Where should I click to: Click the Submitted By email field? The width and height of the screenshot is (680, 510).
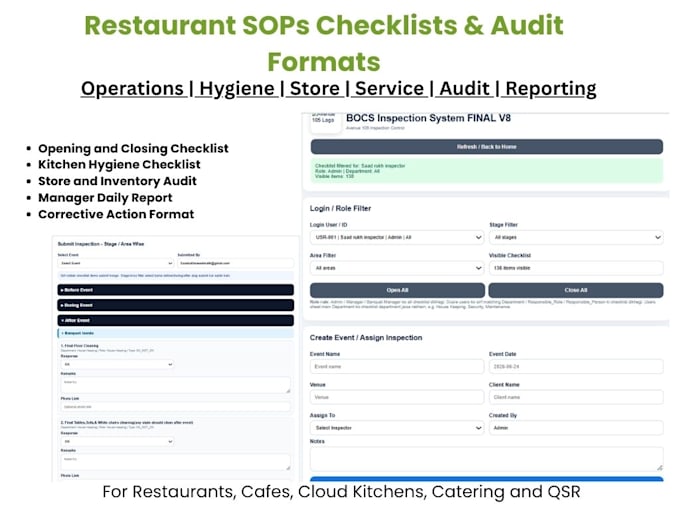tap(235, 263)
